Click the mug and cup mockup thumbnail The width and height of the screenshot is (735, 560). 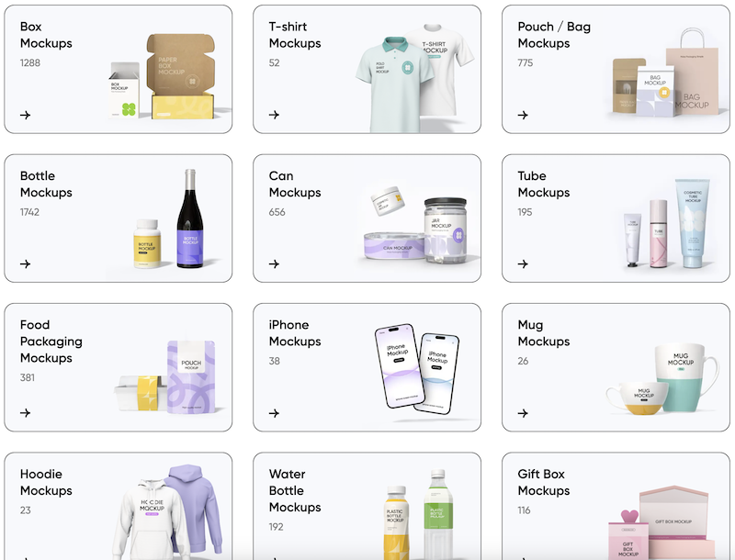click(661, 378)
